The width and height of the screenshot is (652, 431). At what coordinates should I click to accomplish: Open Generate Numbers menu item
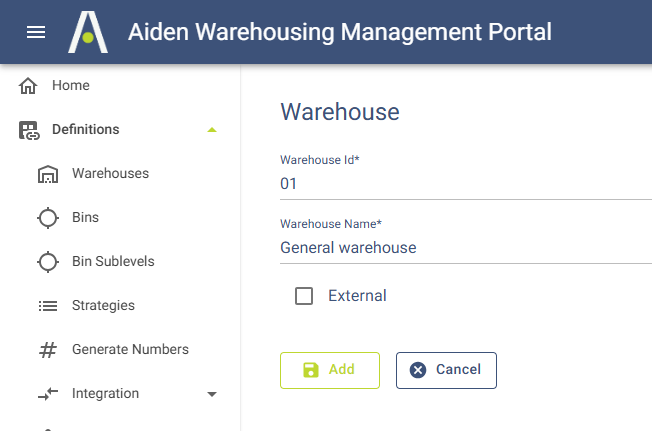point(130,349)
